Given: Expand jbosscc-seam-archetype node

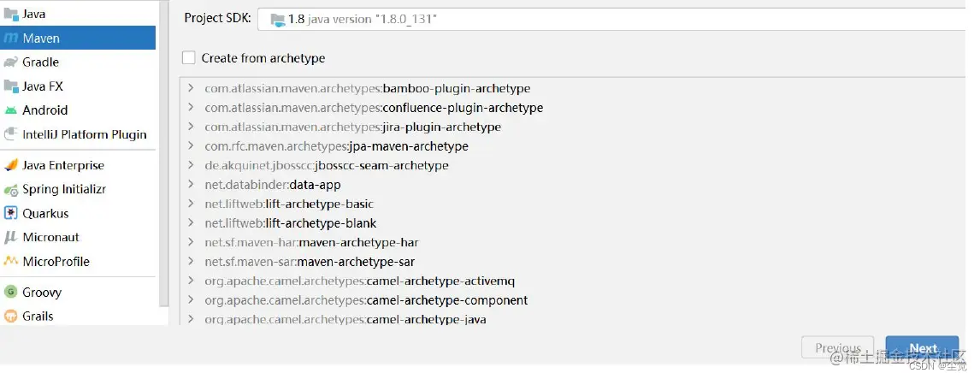Looking at the screenshot, I should [191, 166].
